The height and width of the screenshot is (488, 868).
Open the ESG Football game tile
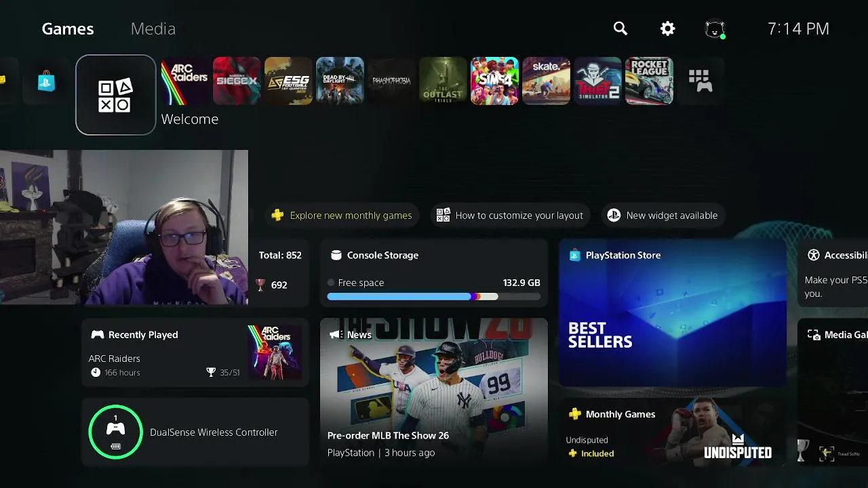click(x=288, y=81)
